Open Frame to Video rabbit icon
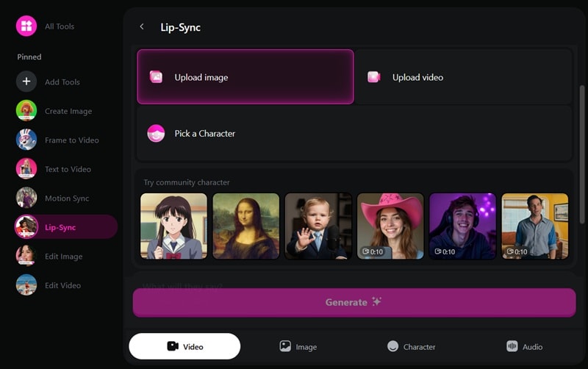588x369 pixels. (x=26, y=140)
